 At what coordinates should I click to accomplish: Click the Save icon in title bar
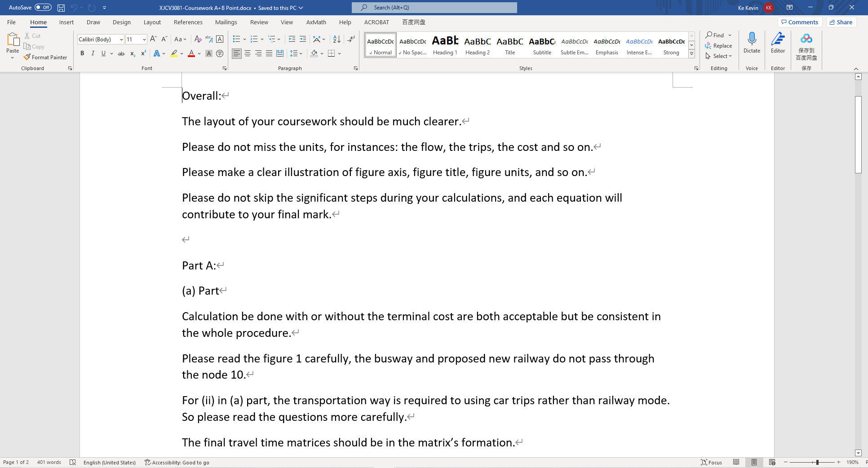61,8
